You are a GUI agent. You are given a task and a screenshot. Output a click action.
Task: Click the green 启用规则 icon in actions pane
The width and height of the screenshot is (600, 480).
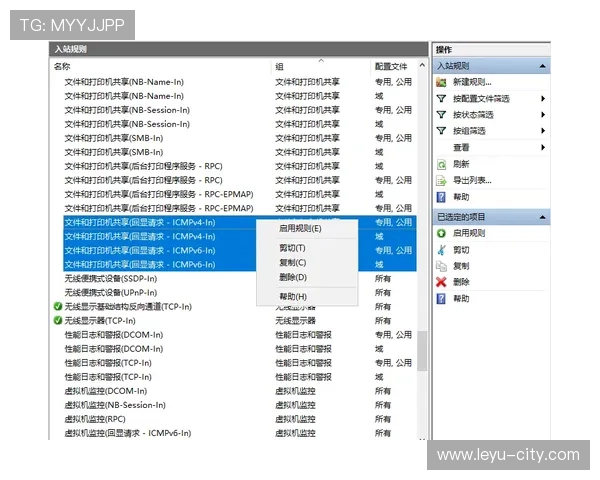441,233
